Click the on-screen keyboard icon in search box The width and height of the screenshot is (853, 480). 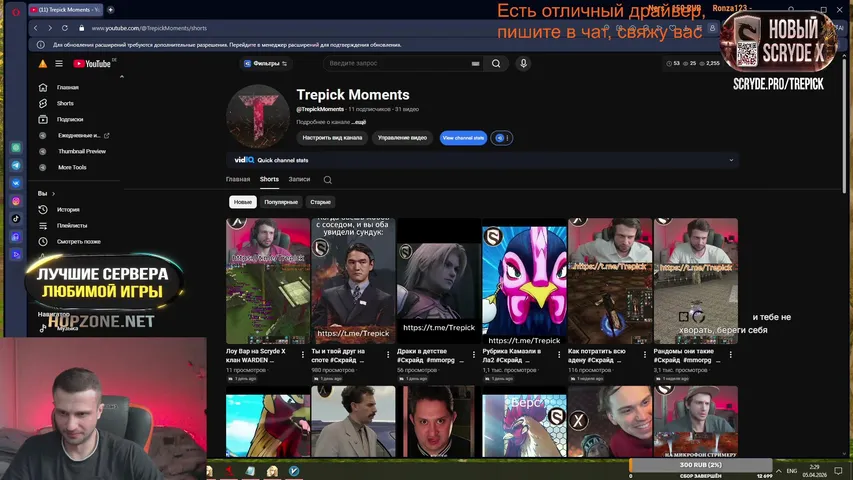(475, 64)
